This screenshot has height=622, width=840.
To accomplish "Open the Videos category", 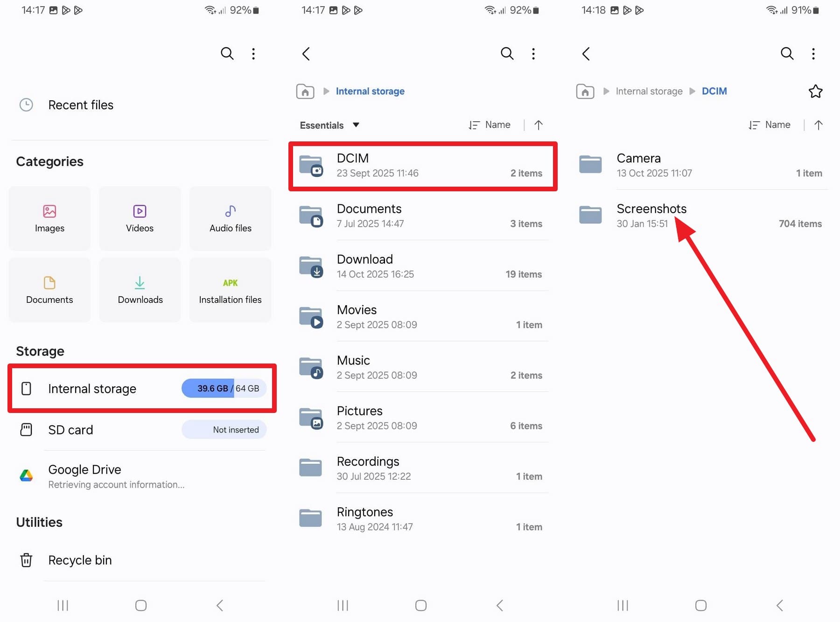I will tap(140, 217).
